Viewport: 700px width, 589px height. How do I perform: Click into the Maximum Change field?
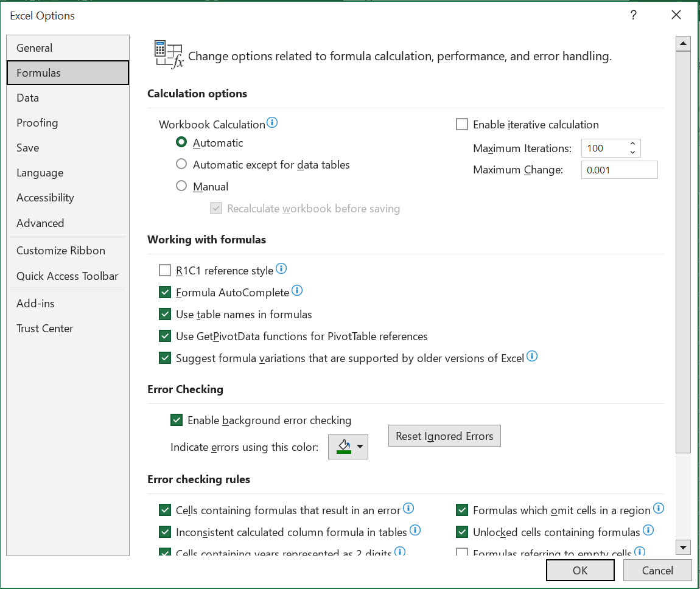coord(619,170)
